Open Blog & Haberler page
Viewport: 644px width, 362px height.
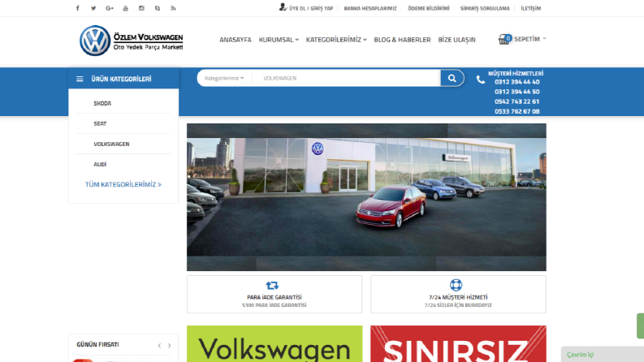point(402,40)
